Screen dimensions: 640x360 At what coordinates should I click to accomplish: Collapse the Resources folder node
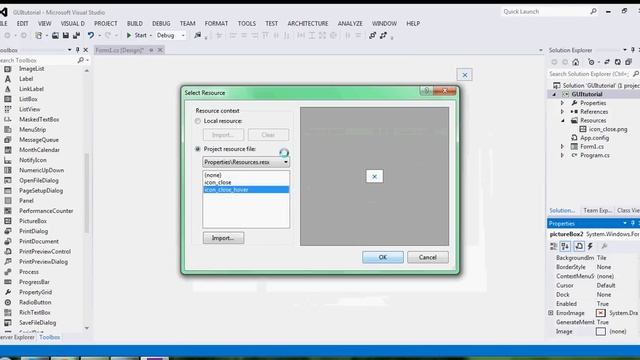pyautogui.click(x=562, y=121)
